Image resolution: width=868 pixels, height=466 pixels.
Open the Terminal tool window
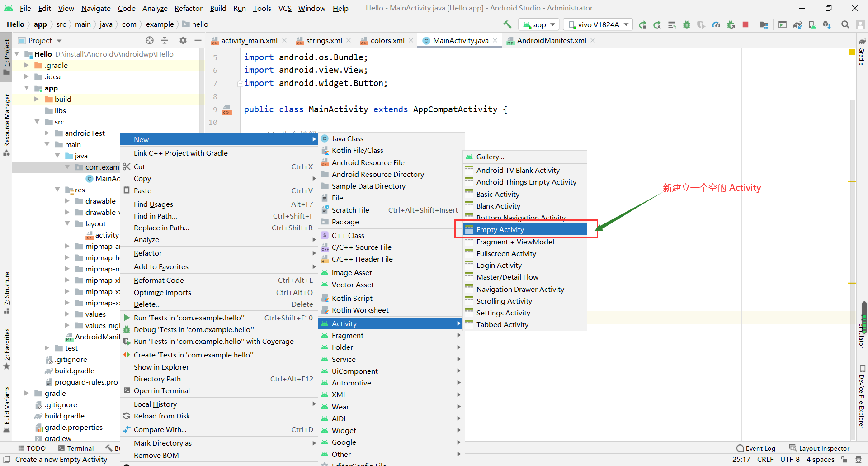point(76,448)
